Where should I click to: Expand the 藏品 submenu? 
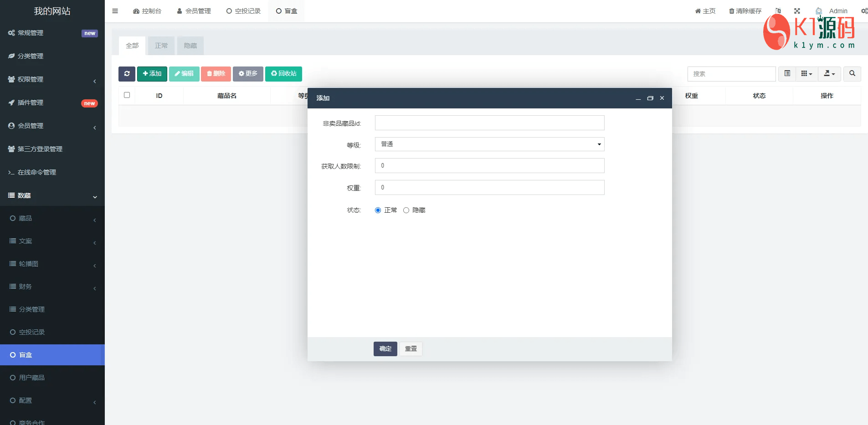pos(52,218)
